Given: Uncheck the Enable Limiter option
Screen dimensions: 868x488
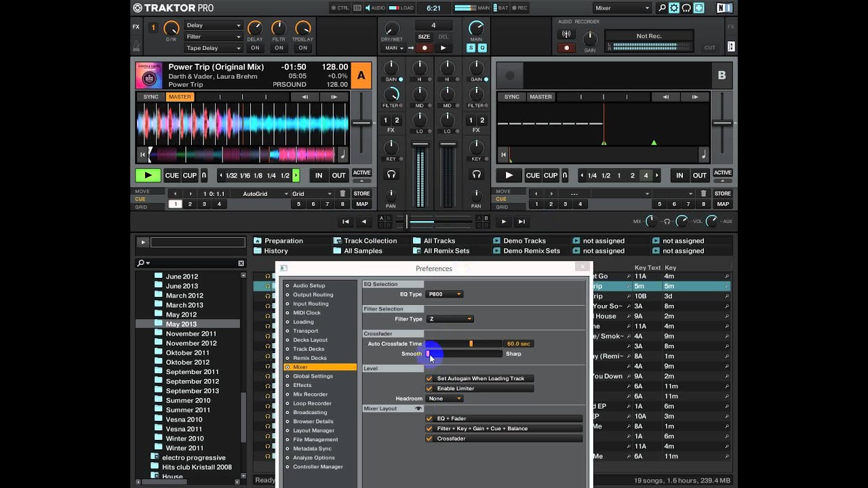Looking at the screenshot, I should tap(429, 388).
